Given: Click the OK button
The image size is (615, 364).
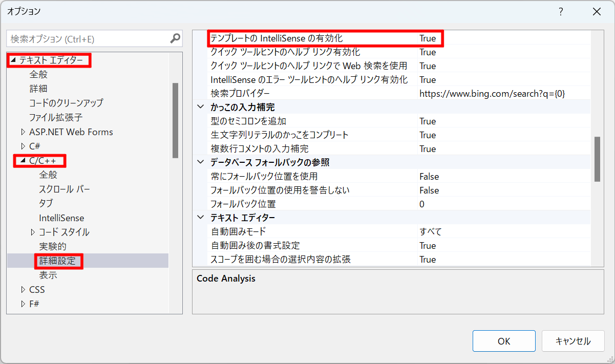Looking at the screenshot, I should (x=504, y=341).
